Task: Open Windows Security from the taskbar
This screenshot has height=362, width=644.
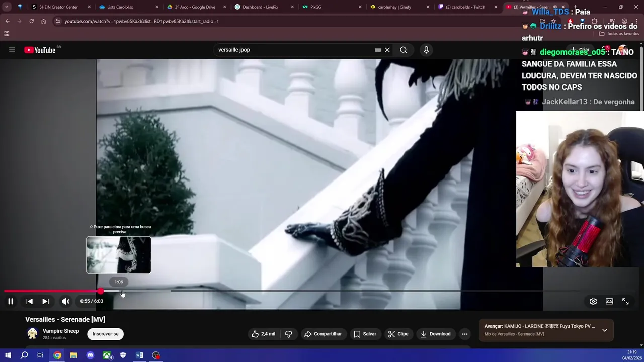Action: [123, 355]
